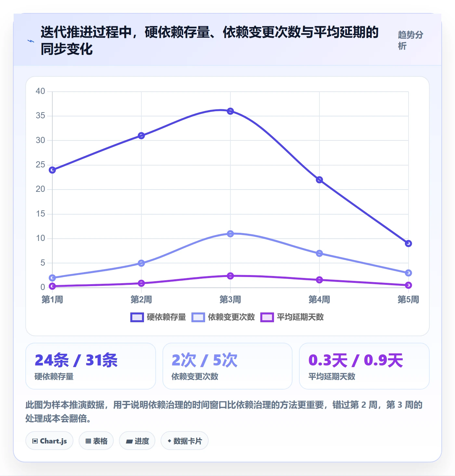
Task: Click 依赖变更次数 data point at 第4周 (7)
Action: [x=319, y=253]
